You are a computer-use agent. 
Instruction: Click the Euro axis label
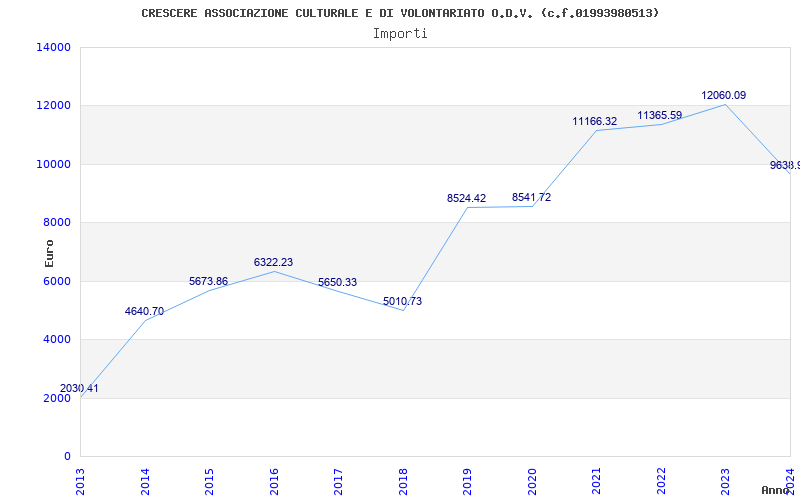pyautogui.click(x=49, y=254)
